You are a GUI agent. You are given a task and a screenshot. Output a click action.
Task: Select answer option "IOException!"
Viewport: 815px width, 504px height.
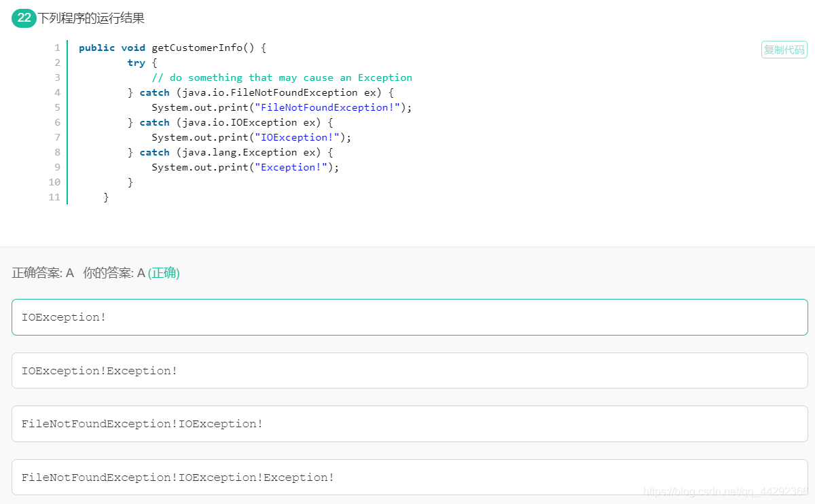(410, 317)
